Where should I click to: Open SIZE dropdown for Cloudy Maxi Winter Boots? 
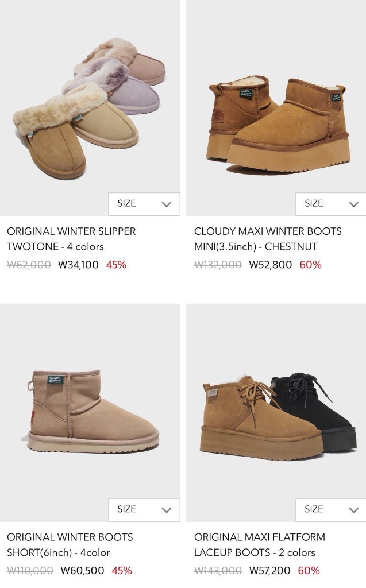[x=331, y=204]
